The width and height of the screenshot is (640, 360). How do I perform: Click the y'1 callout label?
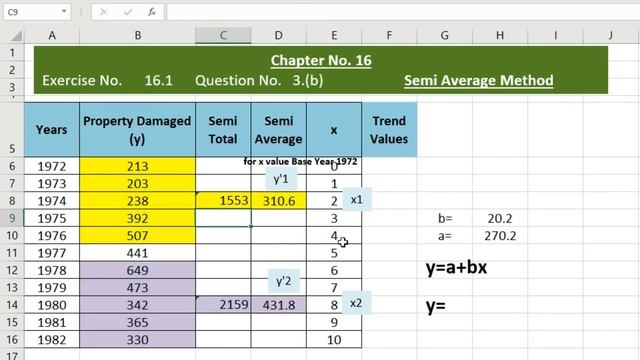click(281, 178)
